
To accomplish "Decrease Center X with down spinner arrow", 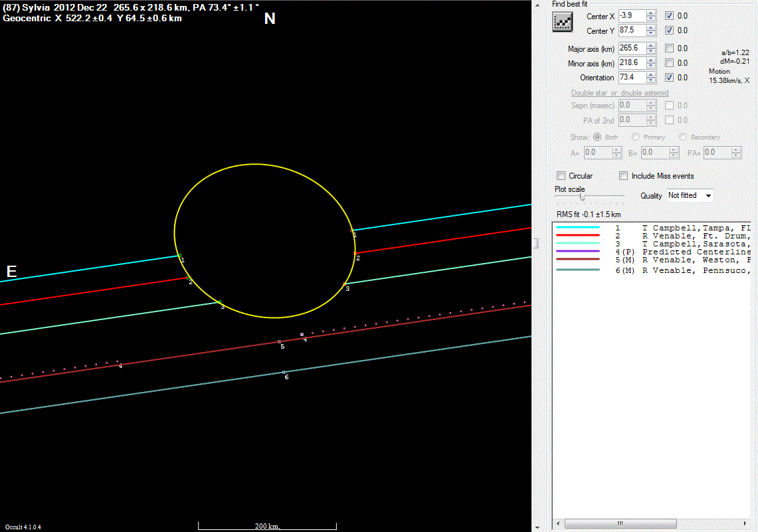I will pos(651,19).
